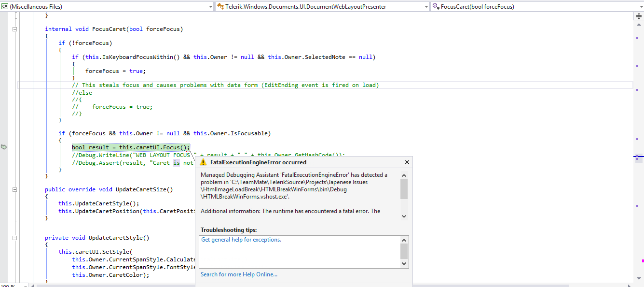644x287 pixels.
Task: Click the 'if (forceFocus && this.Owner != null' line
Action: 164,133
